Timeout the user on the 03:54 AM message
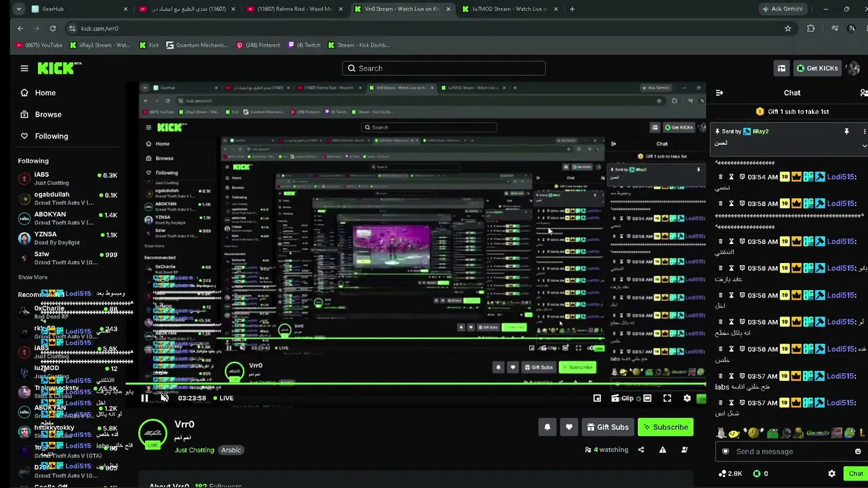This screenshot has width=868, height=488. coord(731,177)
